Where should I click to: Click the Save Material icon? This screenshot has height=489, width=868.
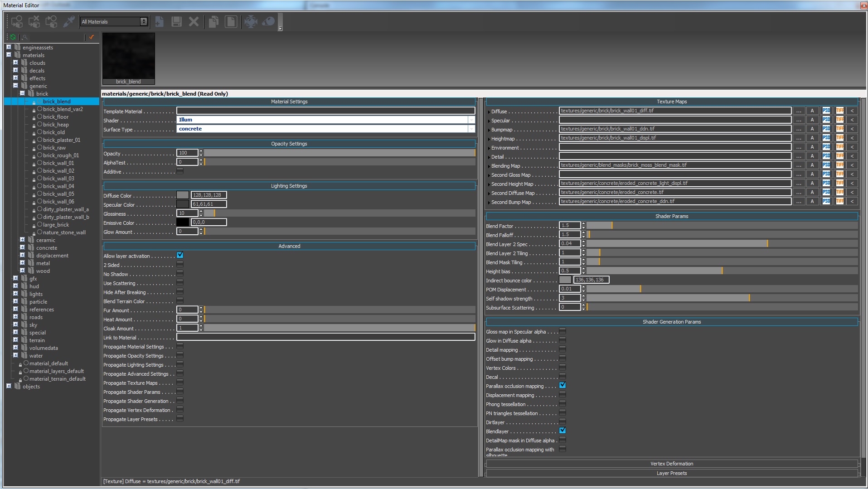176,21
